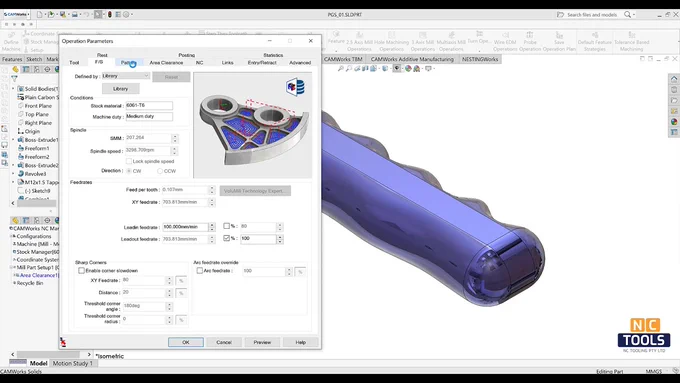Open NESTINGWorks ribbon tab

(480, 59)
